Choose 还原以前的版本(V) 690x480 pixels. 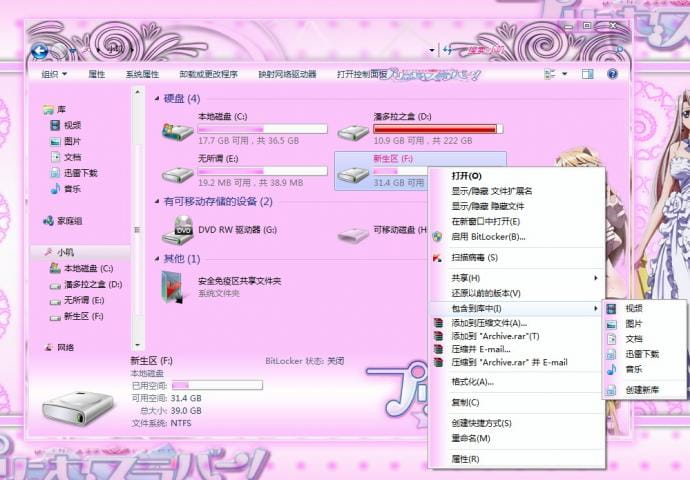(x=517, y=293)
